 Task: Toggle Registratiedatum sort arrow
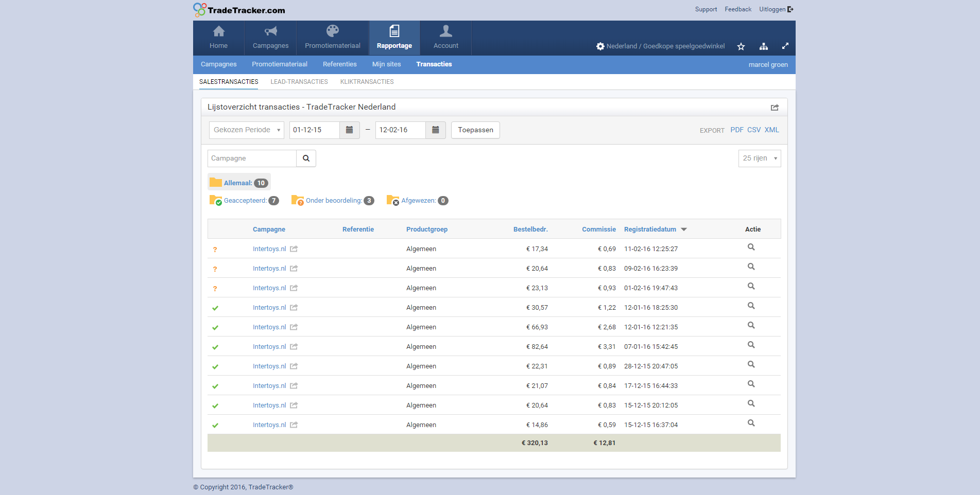coord(684,229)
